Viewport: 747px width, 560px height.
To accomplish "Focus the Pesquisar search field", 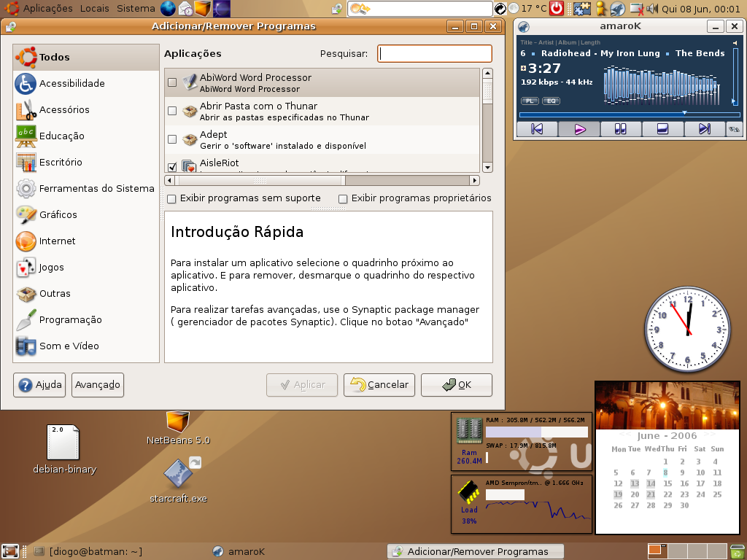I will click(x=435, y=54).
